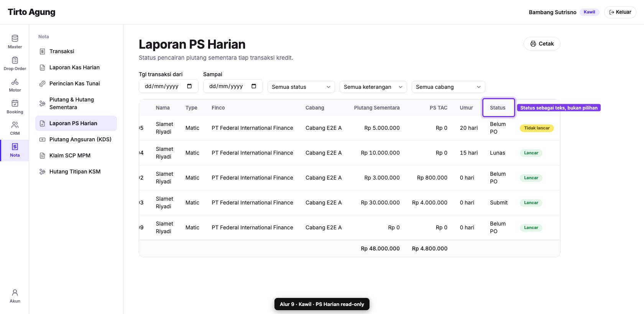The height and width of the screenshot is (314, 644).
Task: Select Laporan PS Harian menu item
Action: pos(76,123)
